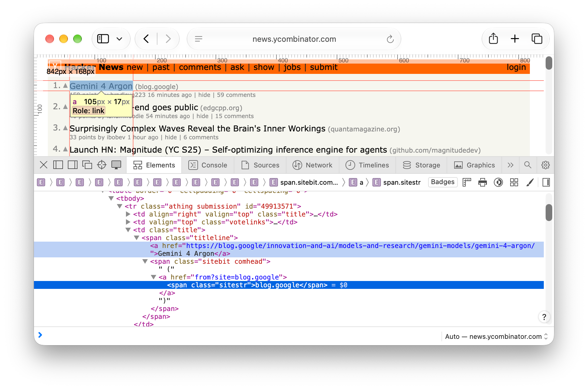Image resolution: width=588 pixels, height=390 pixels.
Task: Open a new tab plus icon
Action: [515, 39]
